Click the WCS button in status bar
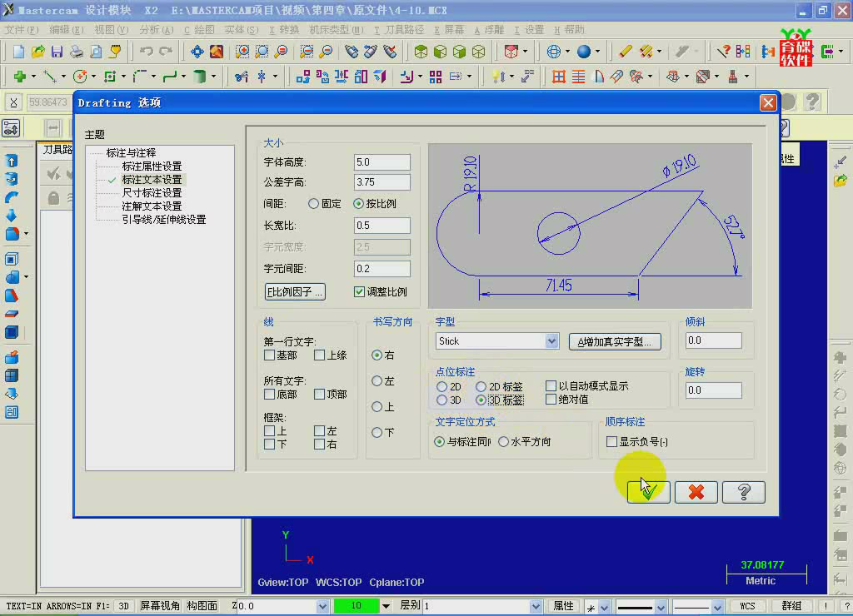 click(747, 606)
